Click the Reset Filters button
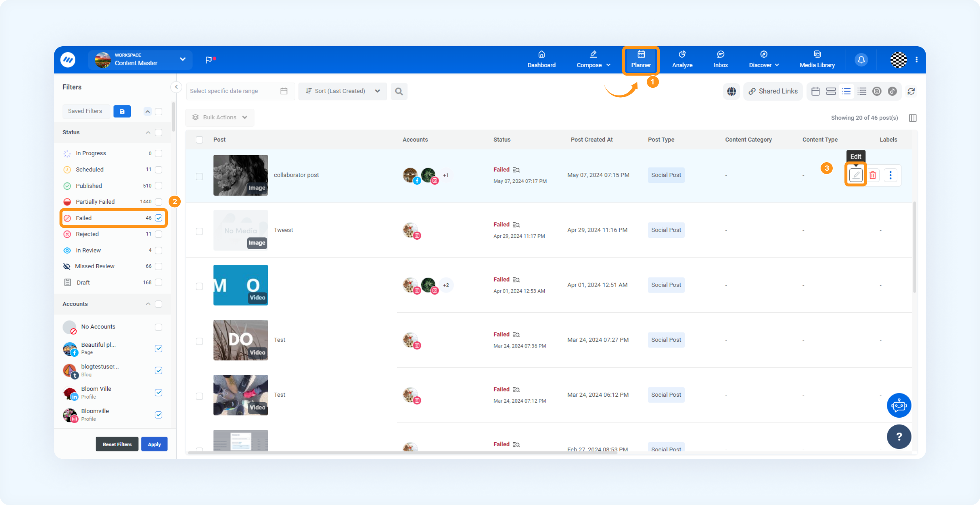 click(117, 444)
